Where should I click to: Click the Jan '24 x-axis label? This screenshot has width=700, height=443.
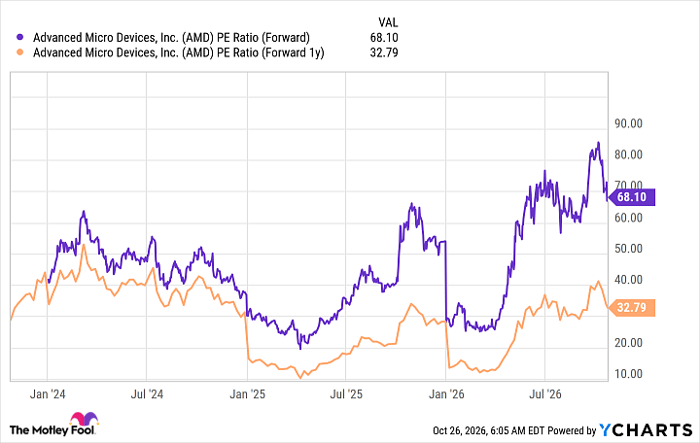(47, 394)
